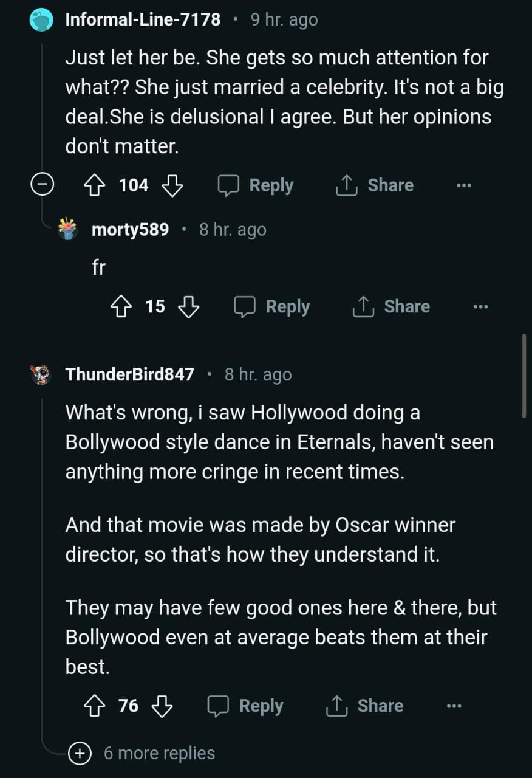
Task: Share morty589's comment
Action: [391, 307]
